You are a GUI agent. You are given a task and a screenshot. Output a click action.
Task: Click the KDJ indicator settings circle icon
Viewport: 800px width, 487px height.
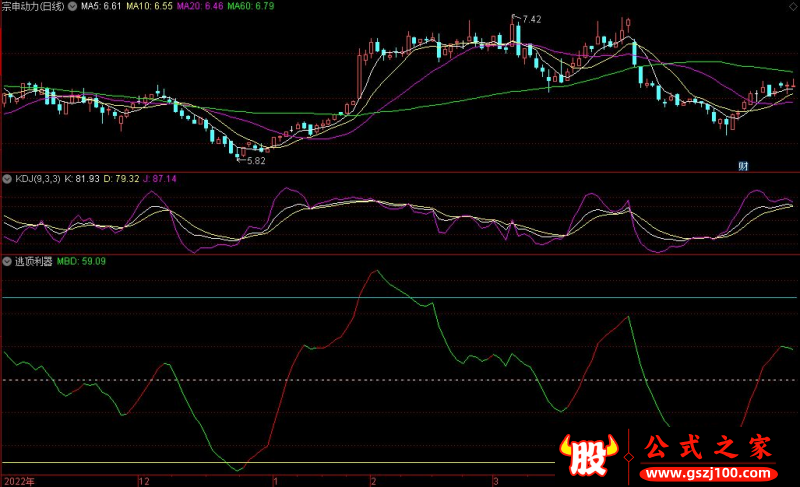pos(7,179)
